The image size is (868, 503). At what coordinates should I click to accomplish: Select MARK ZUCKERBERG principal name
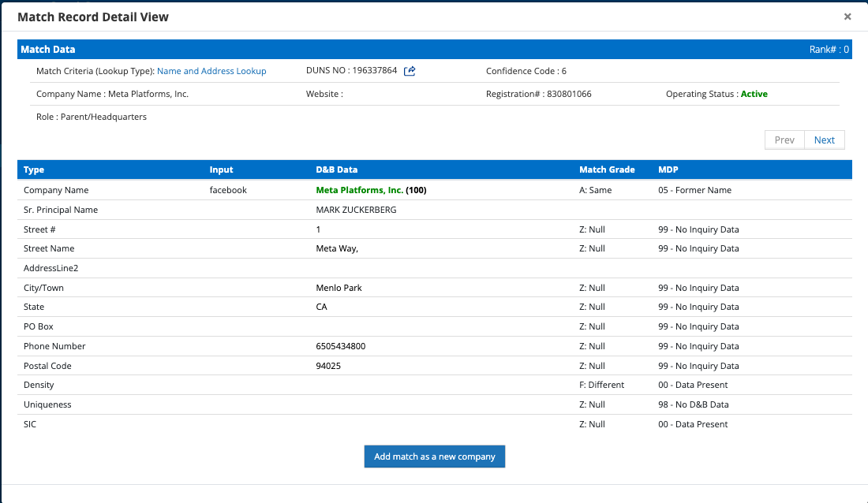coord(356,210)
